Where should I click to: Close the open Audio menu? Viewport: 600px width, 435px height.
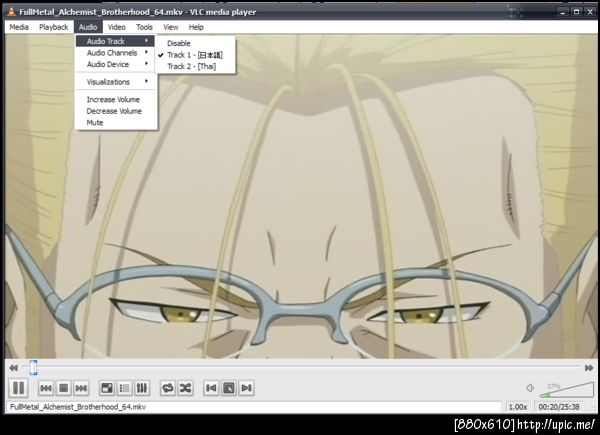88,27
